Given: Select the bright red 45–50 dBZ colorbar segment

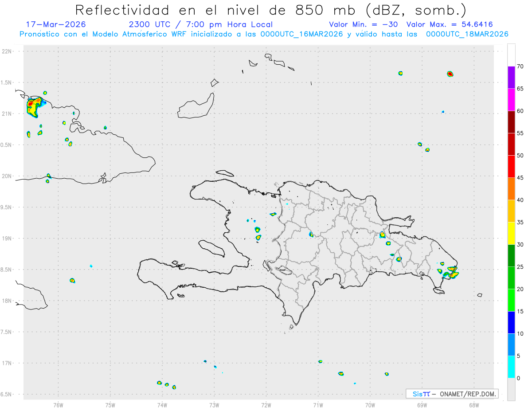Looking at the screenshot, I should [x=511, y=167].
